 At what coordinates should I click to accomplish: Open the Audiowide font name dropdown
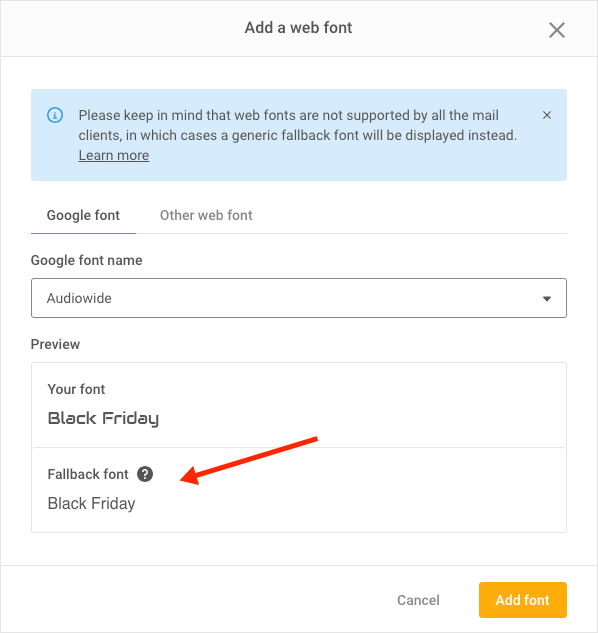click(299, 298)
